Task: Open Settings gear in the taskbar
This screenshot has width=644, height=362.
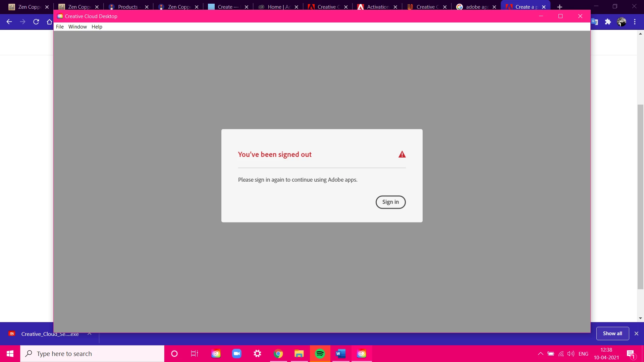Action: (x=257, y=354)
